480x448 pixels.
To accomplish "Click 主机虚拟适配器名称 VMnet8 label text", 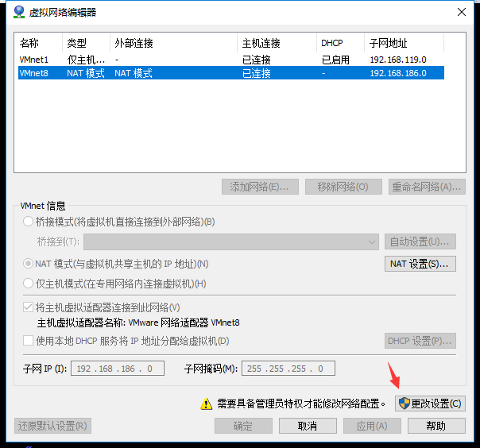I will (x=138, y=322).
